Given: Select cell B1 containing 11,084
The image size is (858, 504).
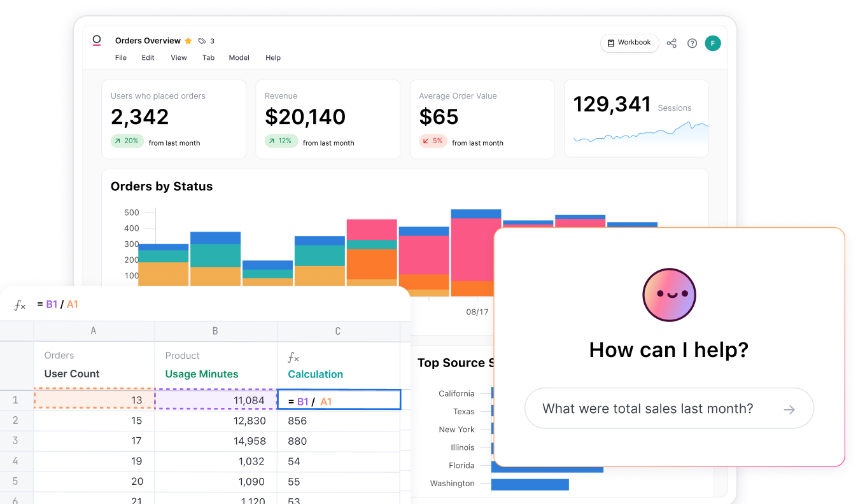Looking at the screenshot, I should 216,400.
